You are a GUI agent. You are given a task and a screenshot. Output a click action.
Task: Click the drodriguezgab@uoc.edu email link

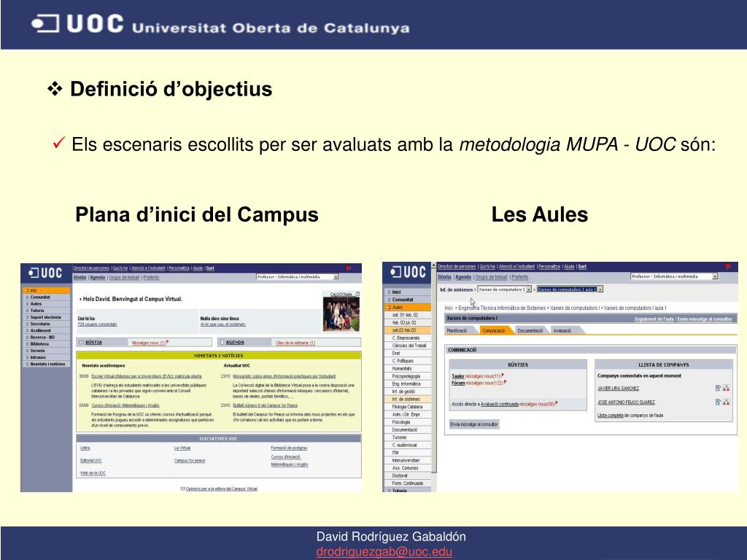coord(384,551)
